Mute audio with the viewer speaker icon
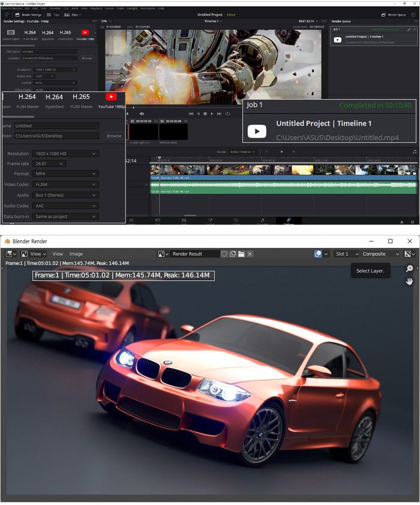The image size is (420, 505). click(142, 113)
